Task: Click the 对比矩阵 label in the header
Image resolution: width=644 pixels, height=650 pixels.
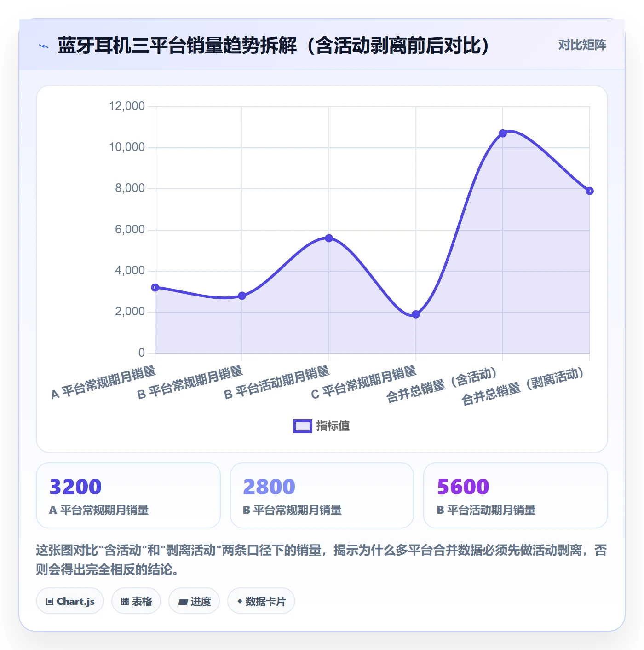Action: (582, 45)
